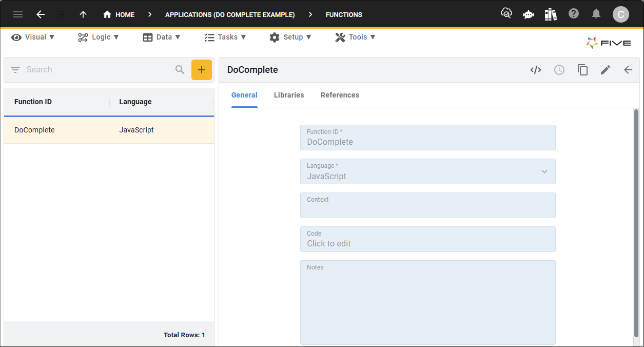
Task: Open the Tasks menu
Action: pyautogui.click(x=225, y=37)
